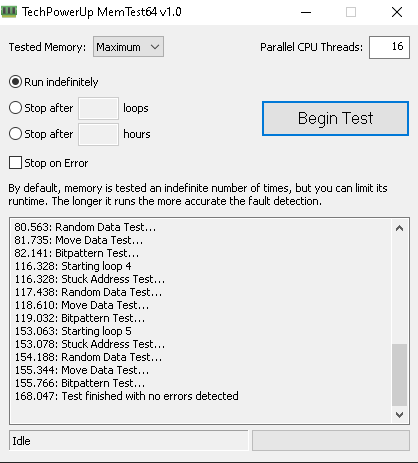Close the MemTest64 window

click(x=397, y=12)
